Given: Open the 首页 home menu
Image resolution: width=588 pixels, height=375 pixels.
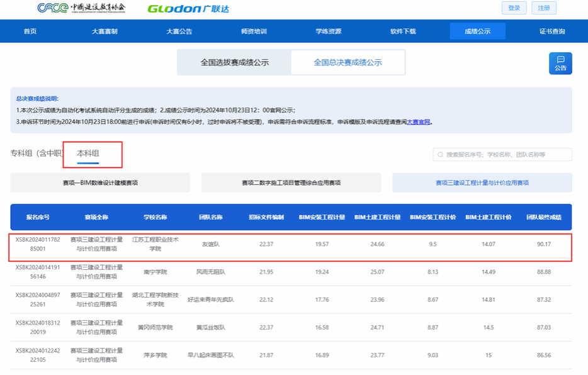Looking at the screenshot, I should coord(30,31).
